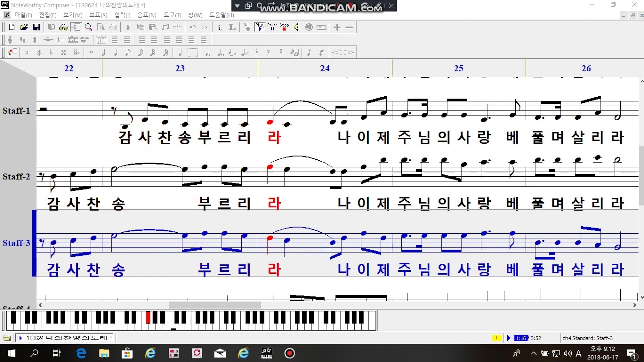The image size is (644, 362).
Task: Open the 도구(T) menu
Action: [173, 15]
